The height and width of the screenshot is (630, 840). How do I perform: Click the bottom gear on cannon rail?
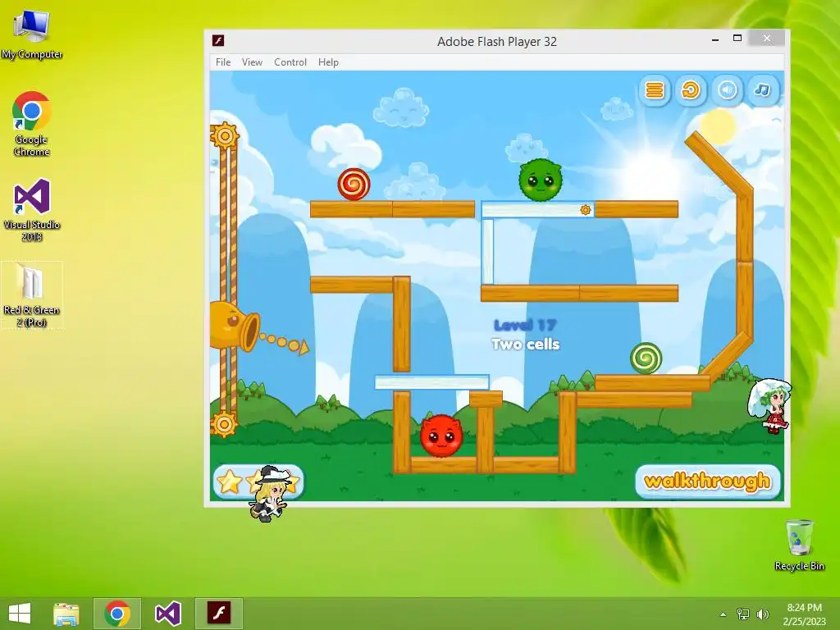click(225, 424)
